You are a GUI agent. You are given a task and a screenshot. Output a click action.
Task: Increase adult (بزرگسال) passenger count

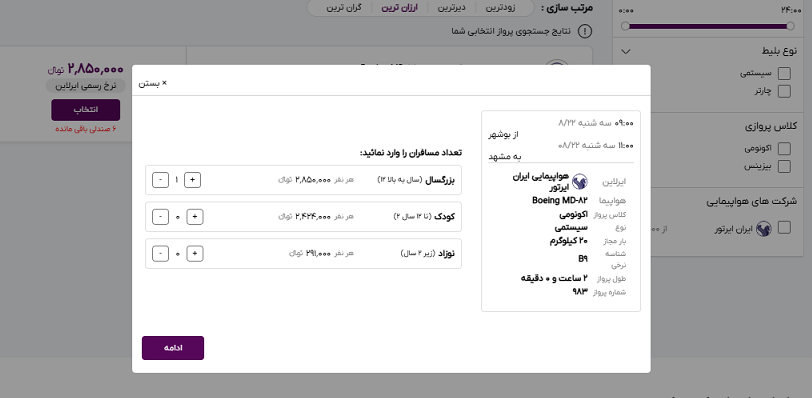(193, 180)
